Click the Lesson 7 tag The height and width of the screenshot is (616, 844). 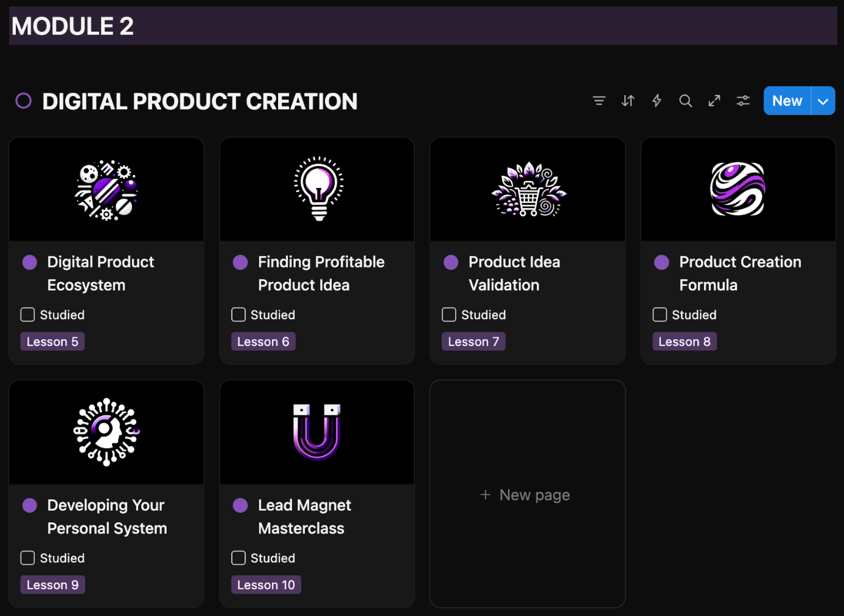(473, 342)
